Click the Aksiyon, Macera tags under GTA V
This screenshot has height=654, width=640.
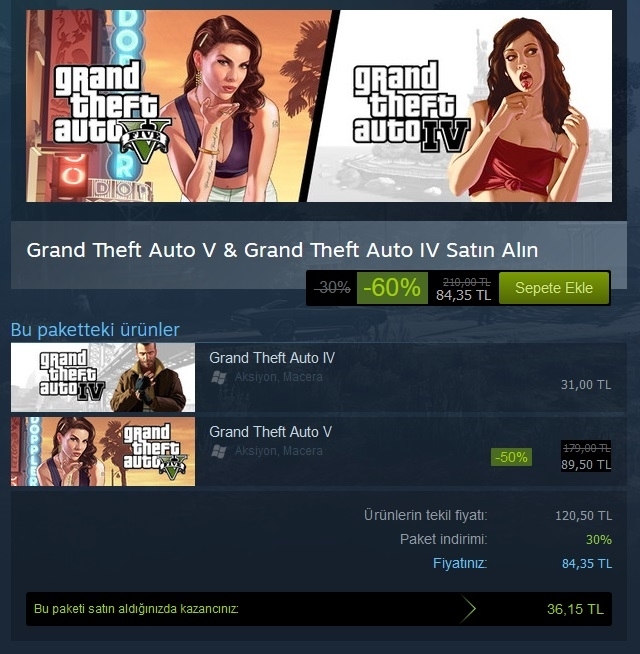point(278,451)
